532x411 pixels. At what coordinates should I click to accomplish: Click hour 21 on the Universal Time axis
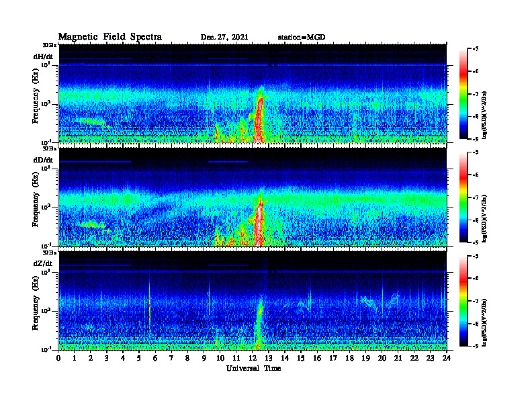398,359
